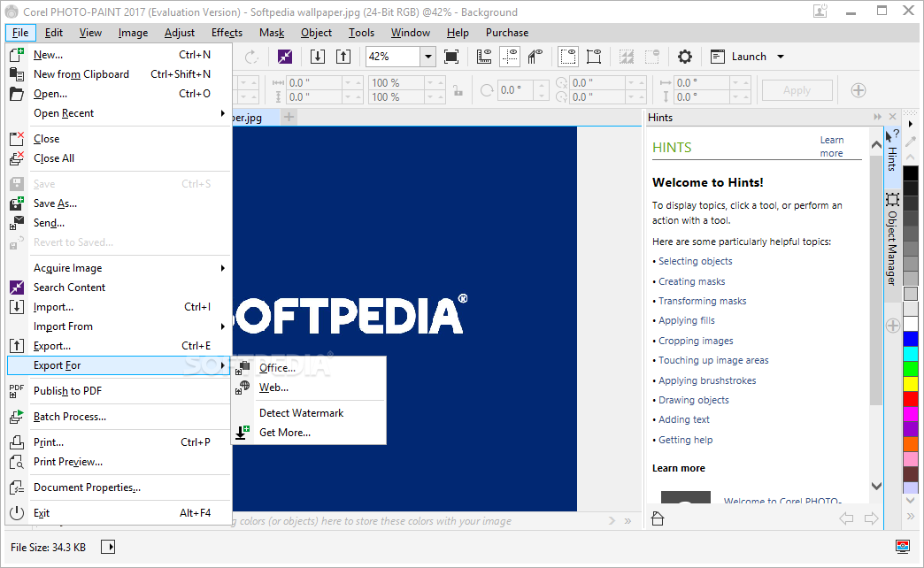
Task: Expand the Launch dropdown arrow
Action: [781, 57]
